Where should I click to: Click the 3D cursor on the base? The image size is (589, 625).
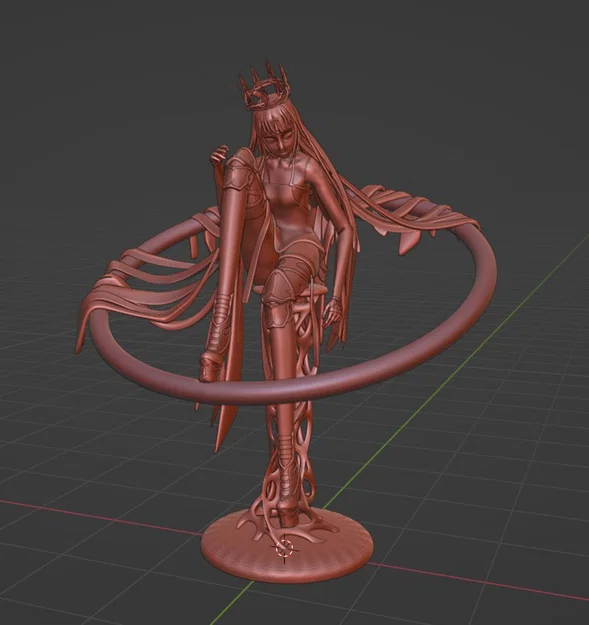coord(285,548)
